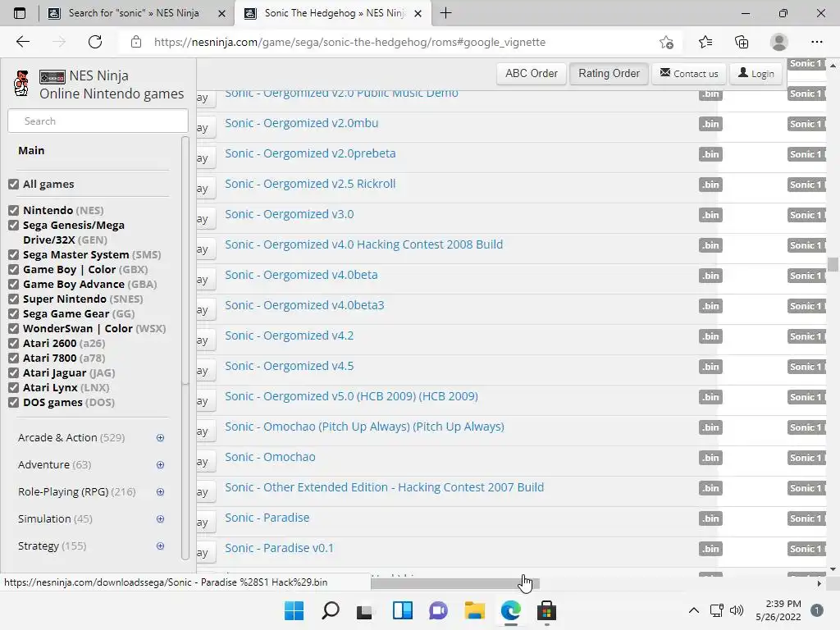This screenshot has width=840, height=630.
Task: Expand Role-Playing (RPG) category
Action: click(160, 492)
